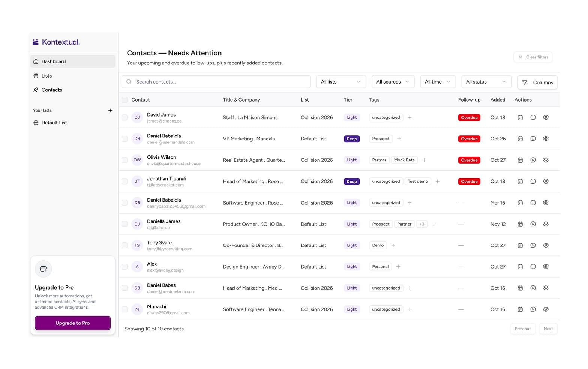Click eye icon in Alex row
588x369 pixels.
(546, 267)
